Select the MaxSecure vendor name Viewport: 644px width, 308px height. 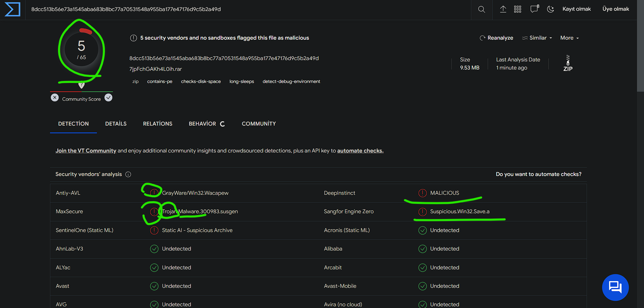tap(69, 212)
